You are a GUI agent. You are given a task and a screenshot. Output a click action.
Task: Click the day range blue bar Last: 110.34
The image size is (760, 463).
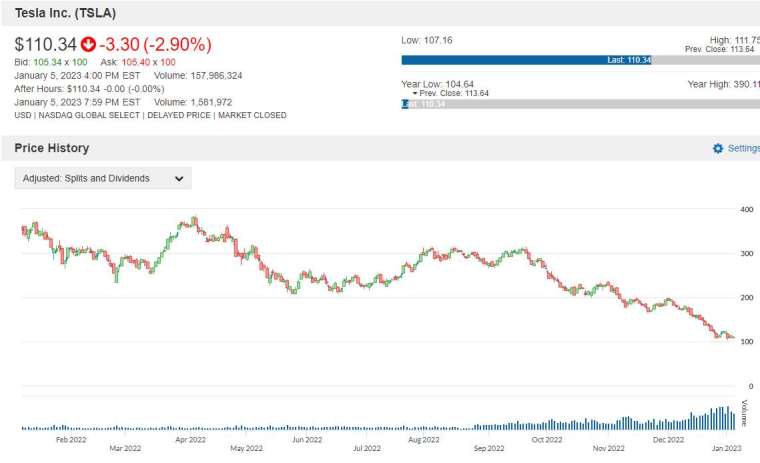pos(526,60)
